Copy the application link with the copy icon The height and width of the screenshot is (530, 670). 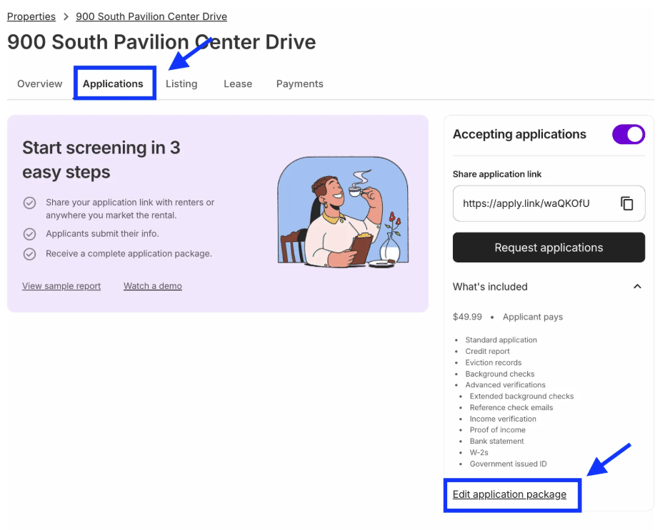pyautogui.click(x=627, y=204)
